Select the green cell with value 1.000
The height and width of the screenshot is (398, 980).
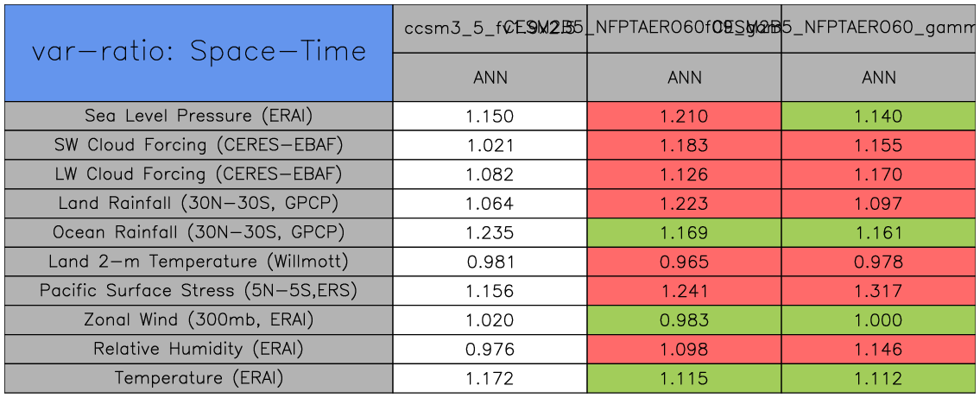879,320
